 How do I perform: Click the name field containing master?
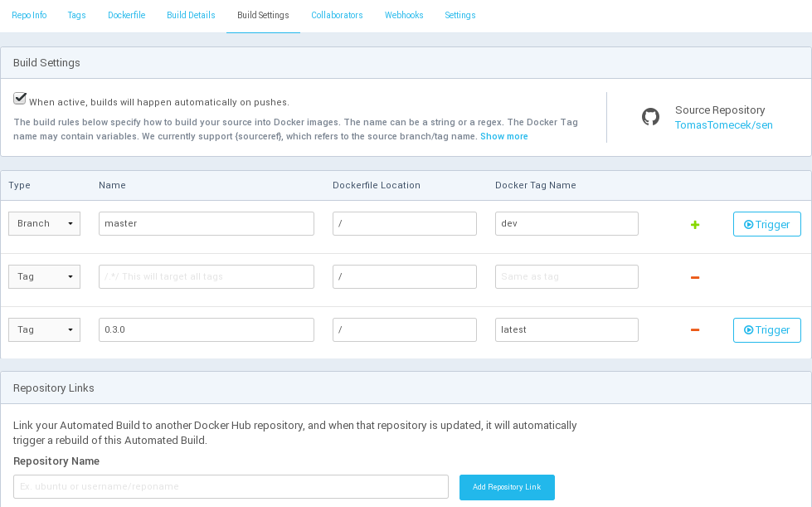pyautogui.click(x=206, y=224)
